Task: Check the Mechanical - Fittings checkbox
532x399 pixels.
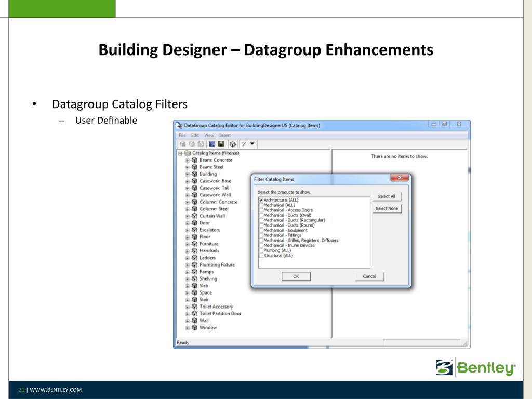Action: [x=261, y=235]
